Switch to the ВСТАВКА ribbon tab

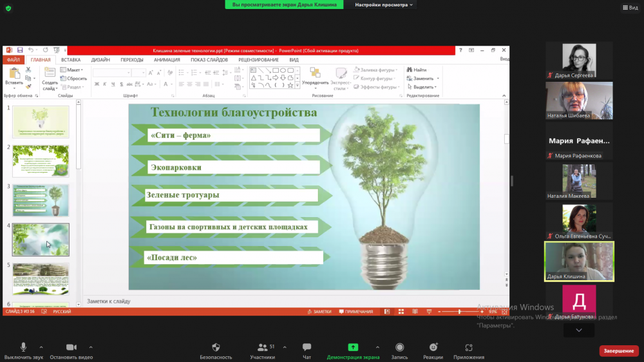coord(71,60)
